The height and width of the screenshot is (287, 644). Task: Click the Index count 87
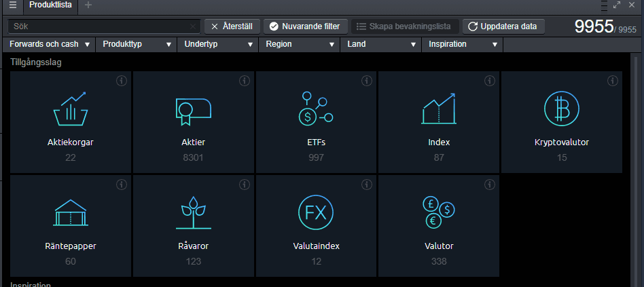coord(439,157)
